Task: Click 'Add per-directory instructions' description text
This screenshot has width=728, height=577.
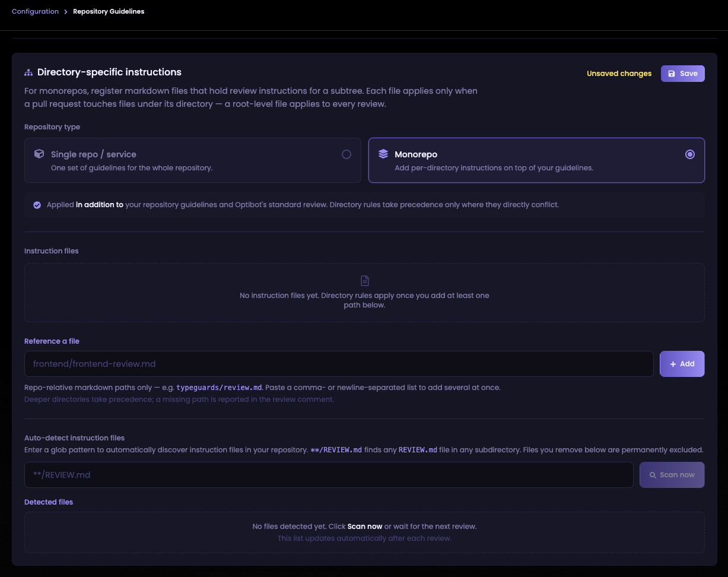Action: [494, 168]
